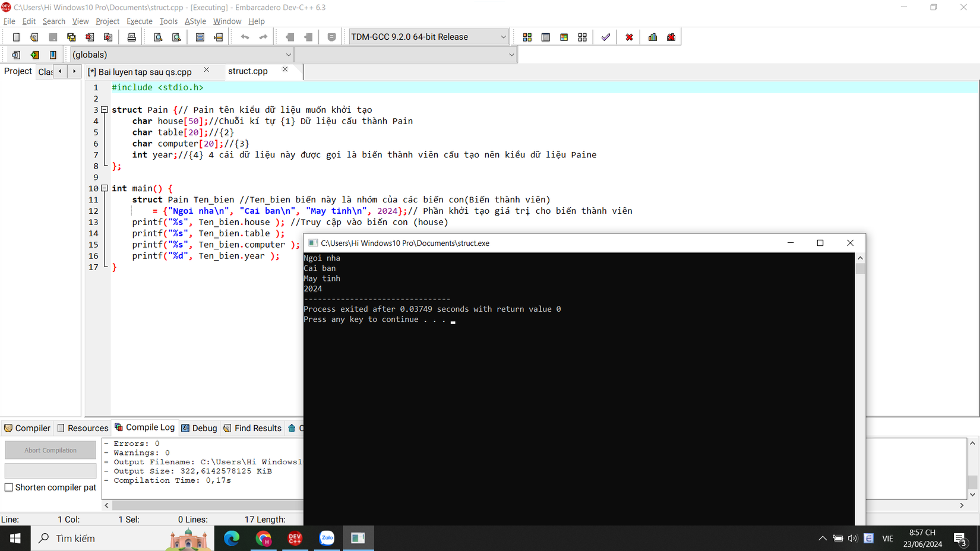Click the New file toolbar icon
Viewport: 980px width, 551px height.
(16, 37)
